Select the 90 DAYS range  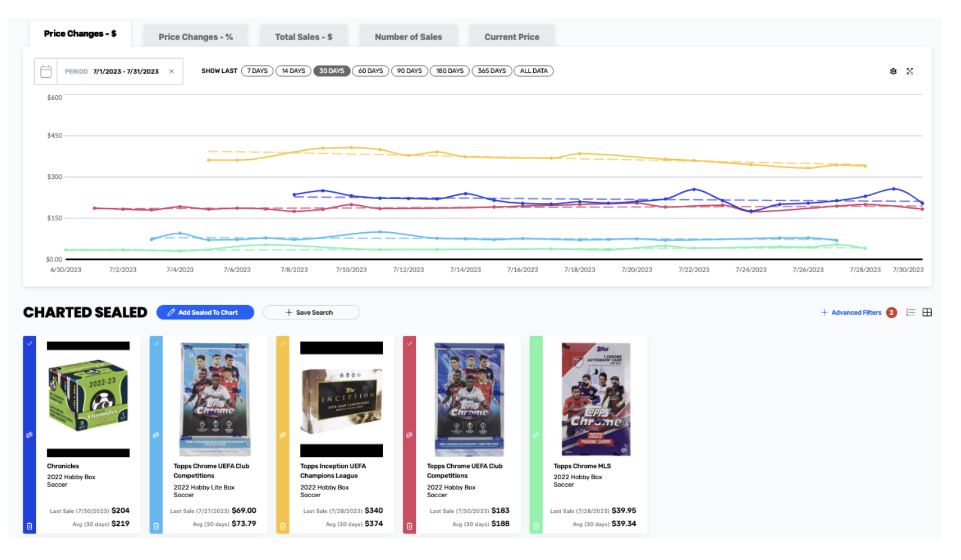[409, 71]
